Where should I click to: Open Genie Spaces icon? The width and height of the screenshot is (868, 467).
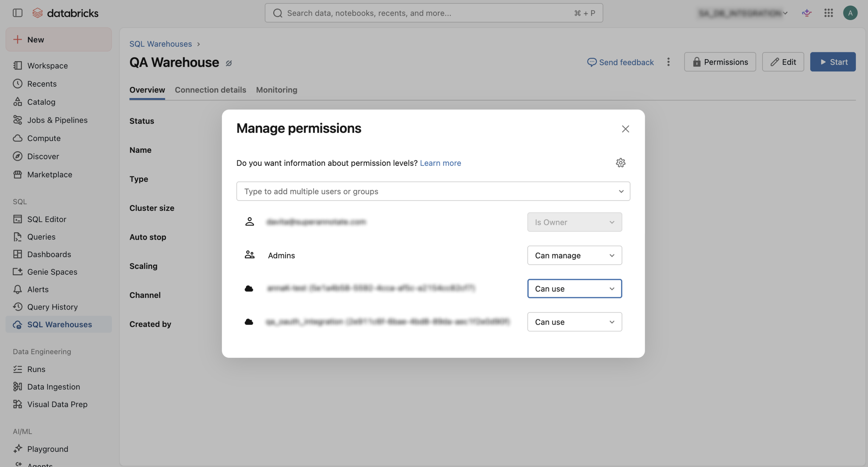18,272
